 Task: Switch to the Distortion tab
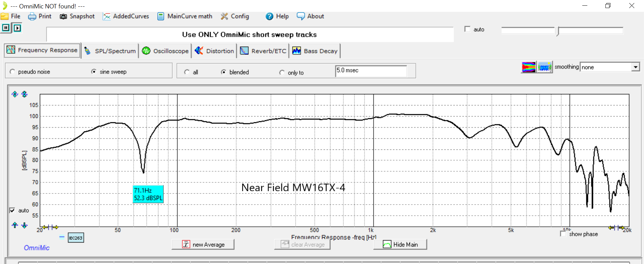tap(214, 51)
